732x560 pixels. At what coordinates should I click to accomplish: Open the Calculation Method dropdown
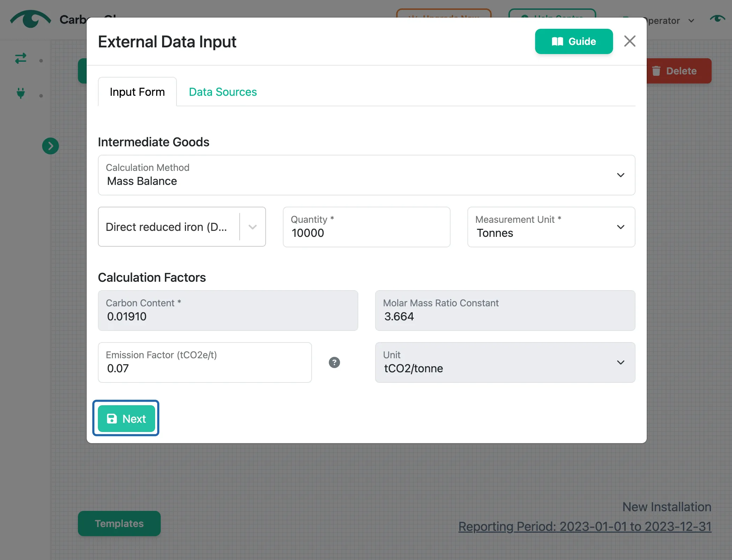(366, 175)
